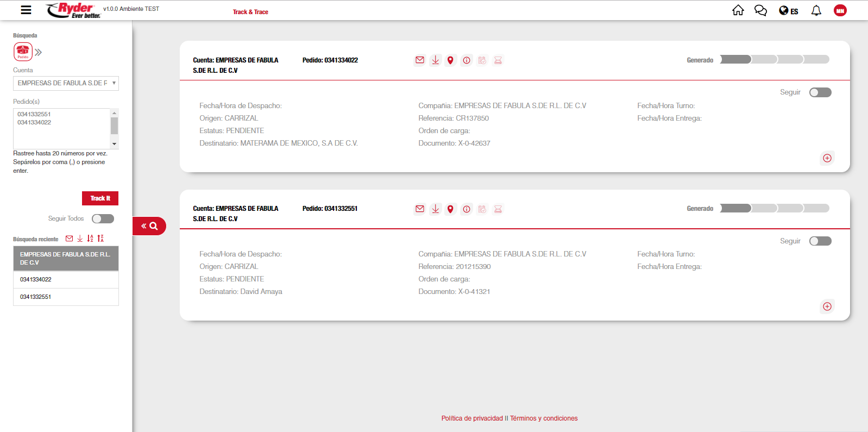Toggle Seguir for order 0341334022
The height and width of the screenshot is (432, 868).
click(x=820, y=92)
